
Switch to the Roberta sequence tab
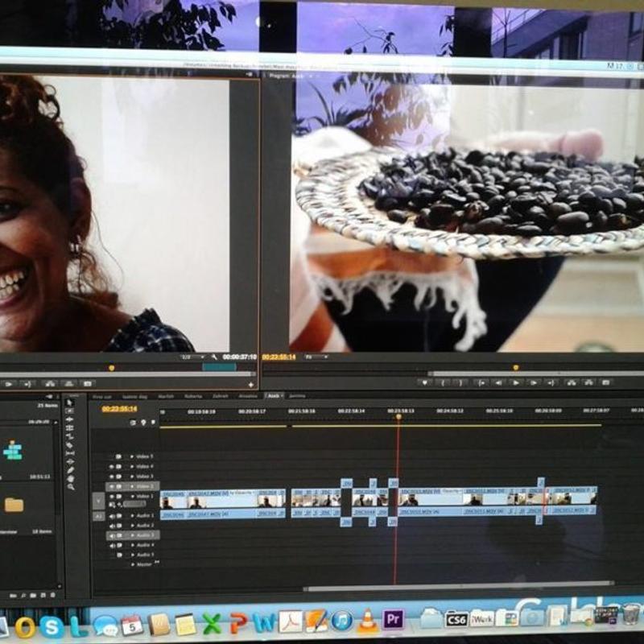pos(193,396)
